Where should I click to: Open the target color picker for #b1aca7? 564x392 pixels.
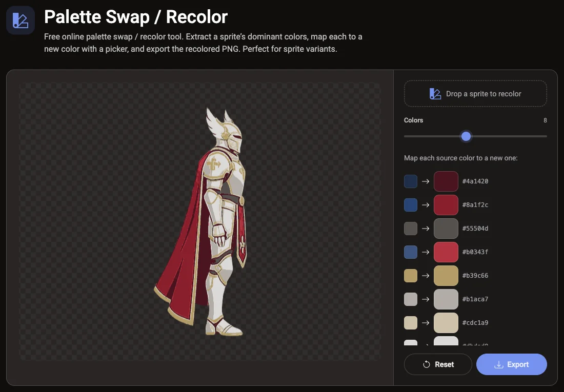446,299
